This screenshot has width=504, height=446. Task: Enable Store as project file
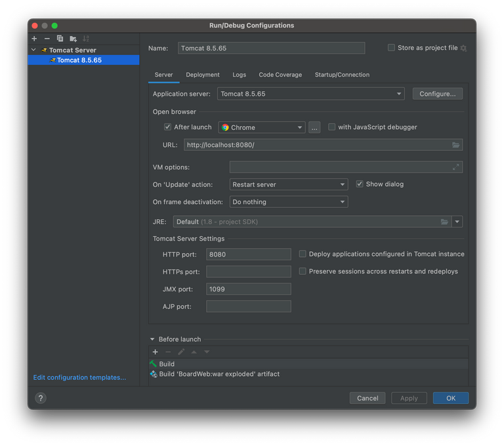click(391, 48)
